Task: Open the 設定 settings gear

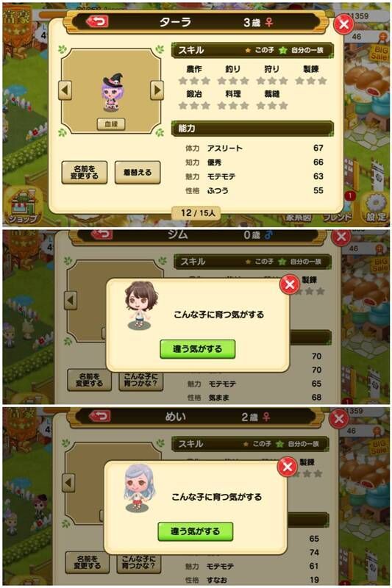Action: point(376,209)
